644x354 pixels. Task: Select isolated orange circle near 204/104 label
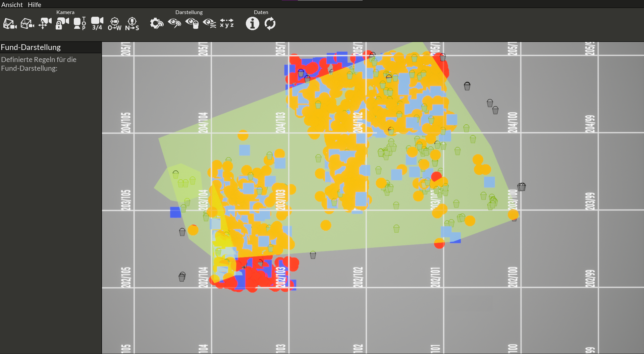click(x=243, y=135)
